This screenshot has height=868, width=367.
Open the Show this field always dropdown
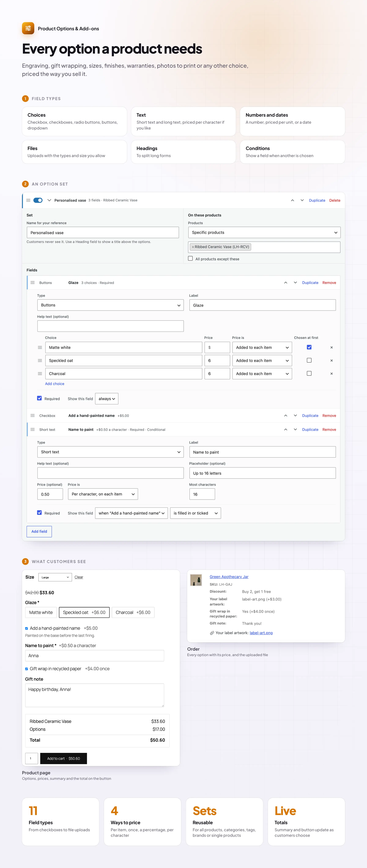click(x=106, y=399)
